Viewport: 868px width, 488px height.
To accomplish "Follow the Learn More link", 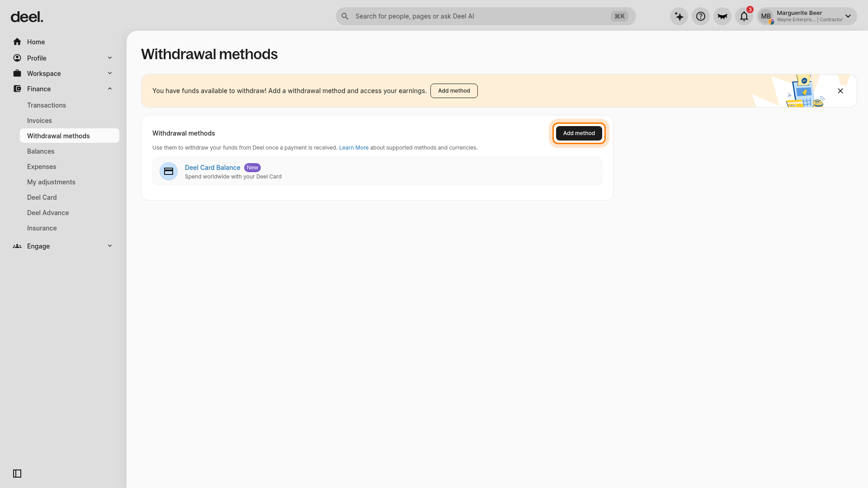I will 354,148.
